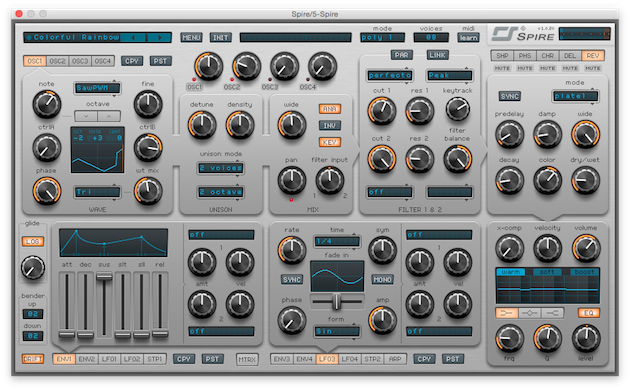Click the EQ frq knob

[509, 338]
